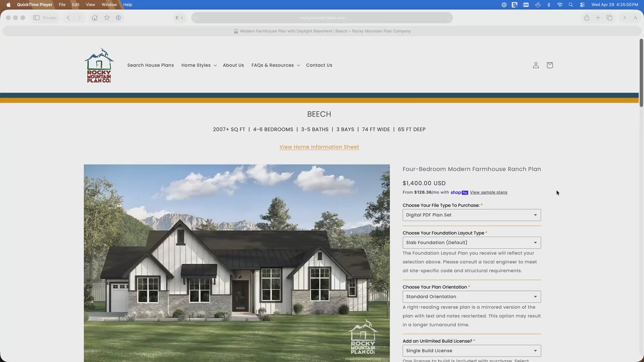Open the Digital PDF Plan Set dropdown
Screen dimensions: 644x362
(472, 215)
